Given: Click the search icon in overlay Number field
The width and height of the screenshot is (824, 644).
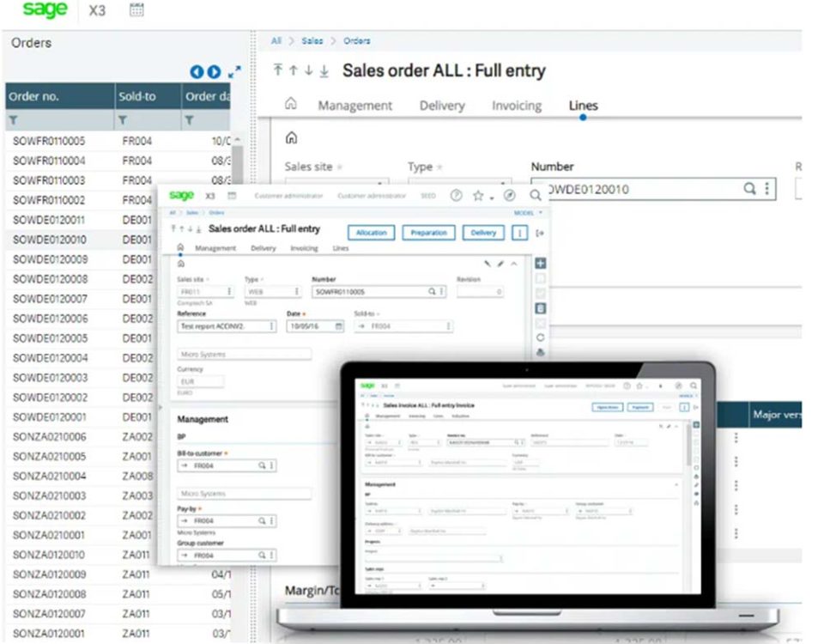Looking at the screenshot, I should pyautogui.click(x=432, y=291).
